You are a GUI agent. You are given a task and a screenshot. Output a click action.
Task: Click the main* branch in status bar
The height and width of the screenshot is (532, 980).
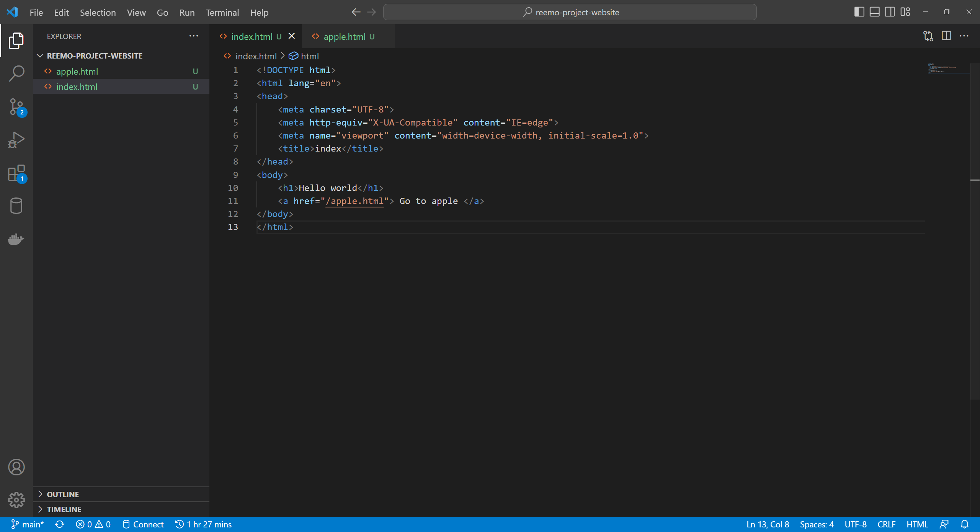(28, 524)
